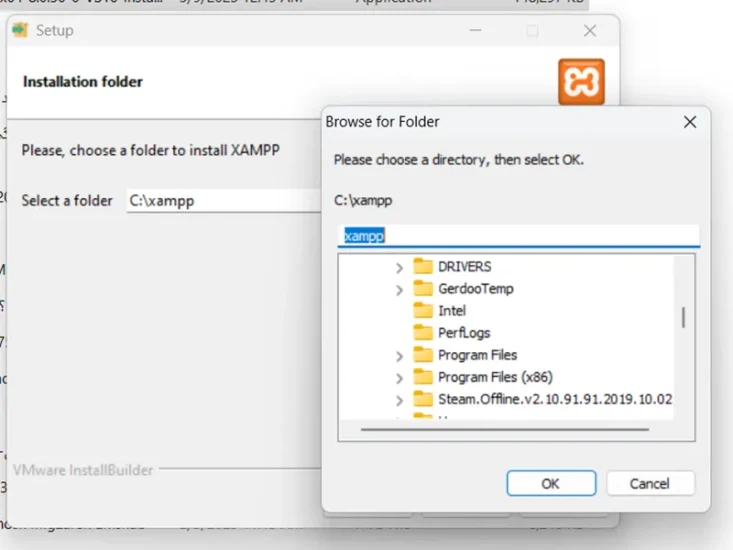
Task: Select the DRIVERS folder icon
Action: click(423, 266)
